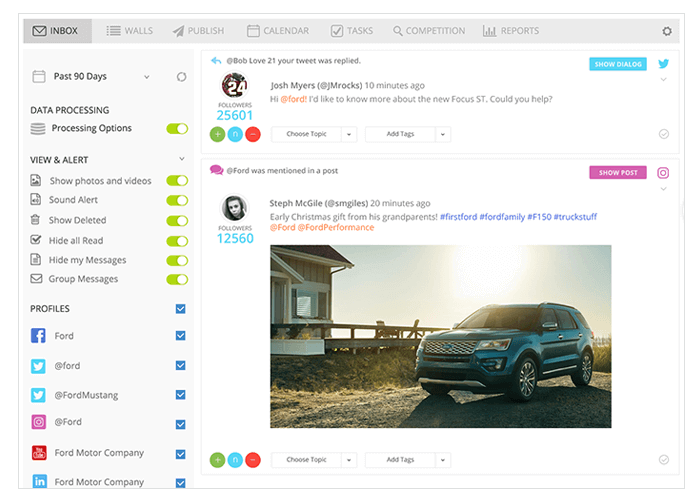Click Josh Myers avatar picture

(235, 85)
